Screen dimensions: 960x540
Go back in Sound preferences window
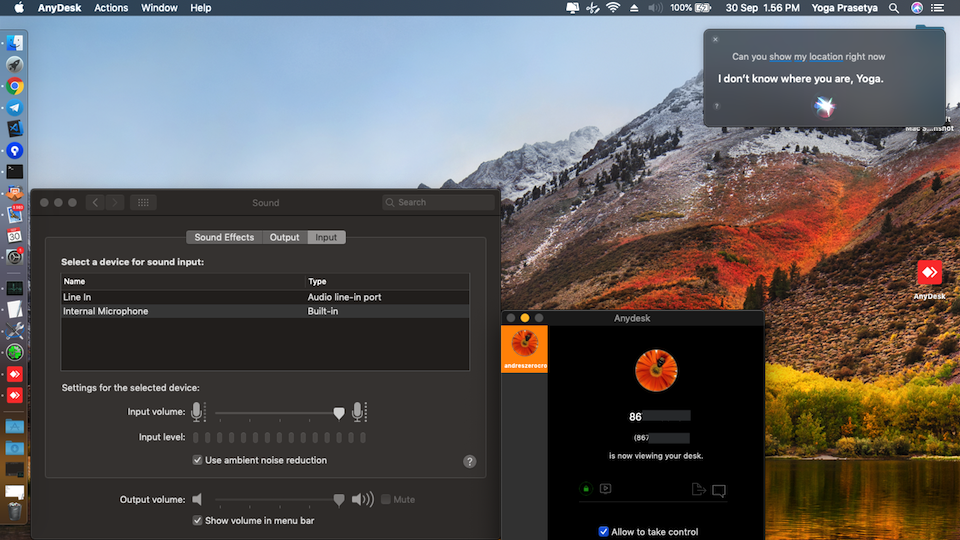click(95, 203)
